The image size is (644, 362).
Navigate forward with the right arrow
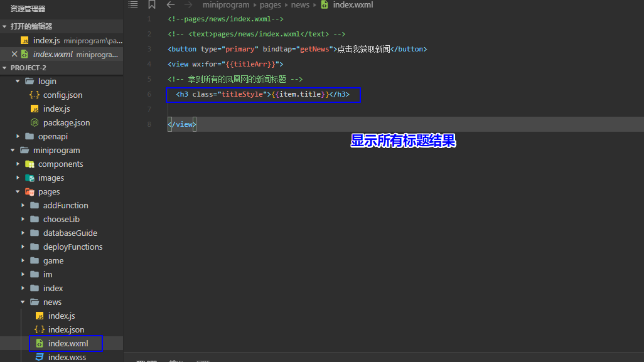coord(188,5)
